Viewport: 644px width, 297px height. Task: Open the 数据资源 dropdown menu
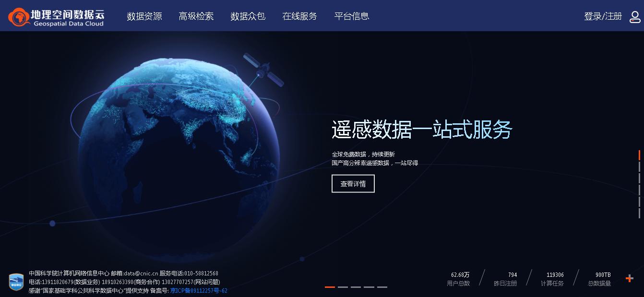pos(144,16)
